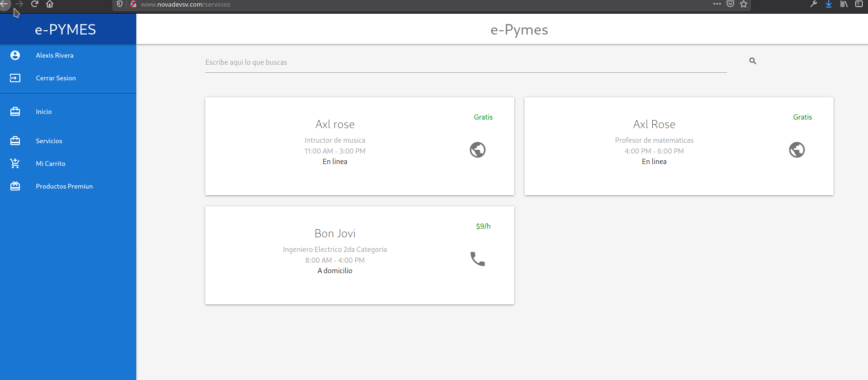Click the e-PYMES sidebar logo title

65,29
